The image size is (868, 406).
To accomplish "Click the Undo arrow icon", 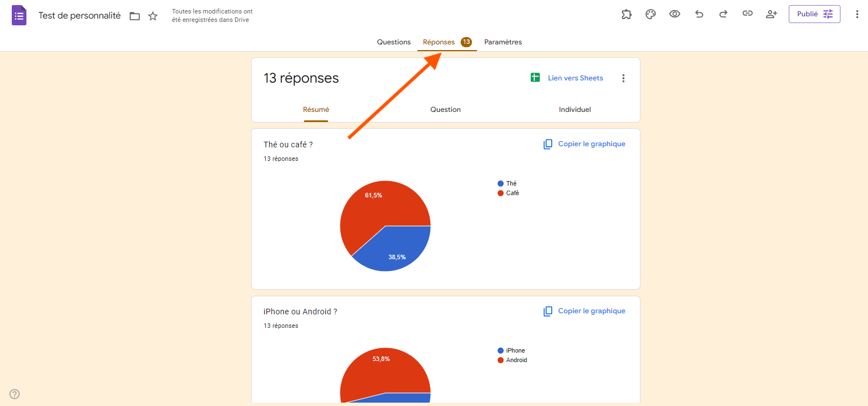I will click(x=699, y=13).
